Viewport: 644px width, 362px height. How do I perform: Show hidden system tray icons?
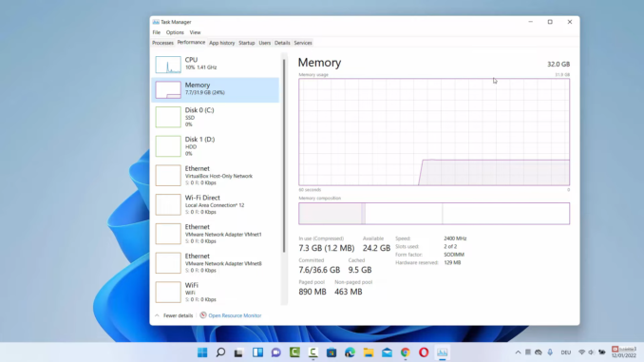[x=518, y=352]
